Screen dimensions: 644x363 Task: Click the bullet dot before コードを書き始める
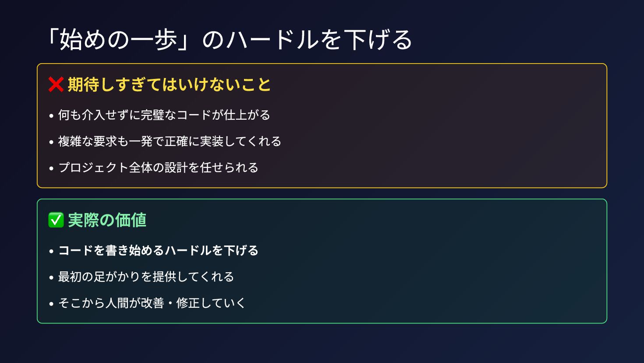tap(51, 252)
